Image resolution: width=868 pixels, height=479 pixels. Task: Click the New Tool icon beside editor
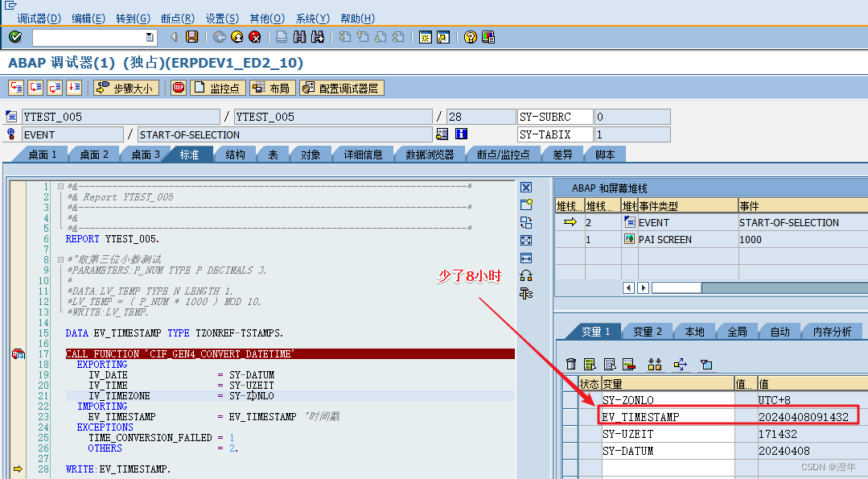tap(526, 205)
